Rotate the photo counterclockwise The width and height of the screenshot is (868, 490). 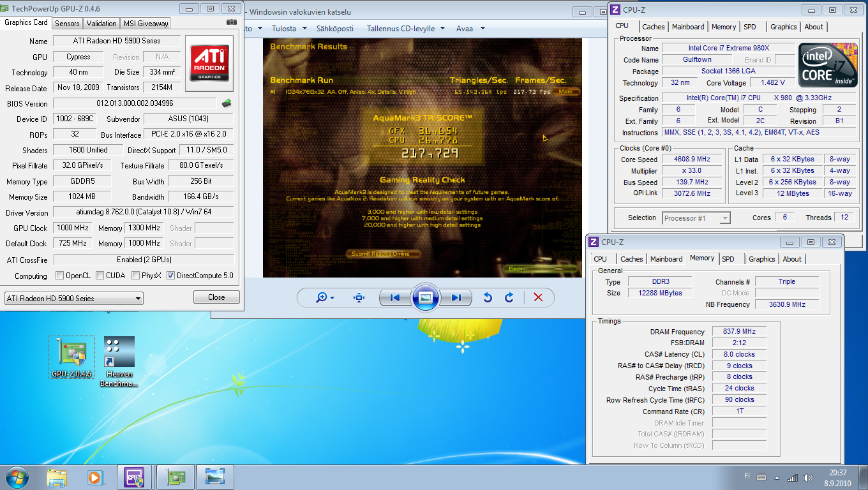pos(488,297)
